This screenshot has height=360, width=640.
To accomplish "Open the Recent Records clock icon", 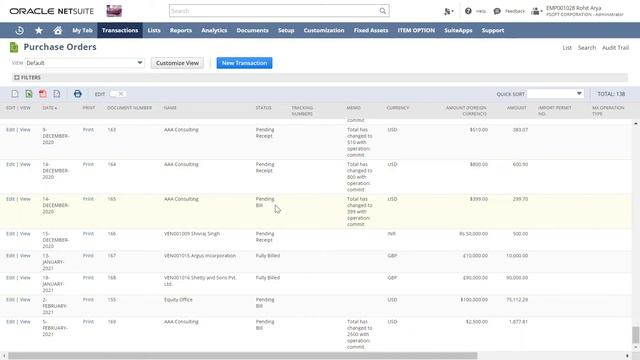I will (19, 30).
